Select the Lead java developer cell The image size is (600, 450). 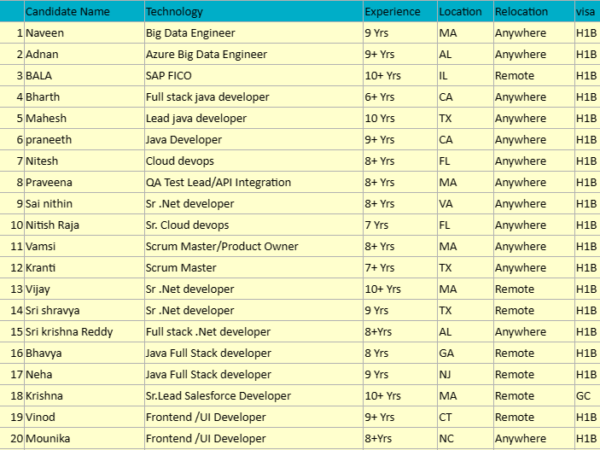point(196,118)
